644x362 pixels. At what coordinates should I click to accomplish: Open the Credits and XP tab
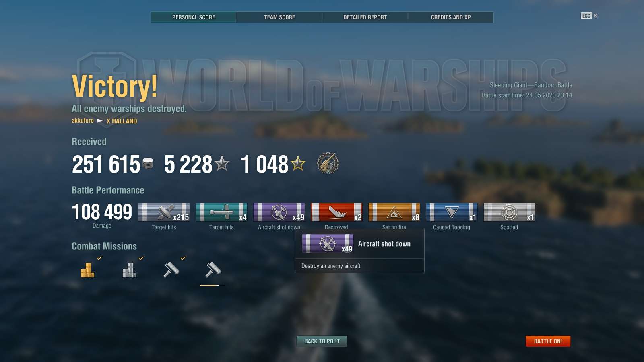451,17
